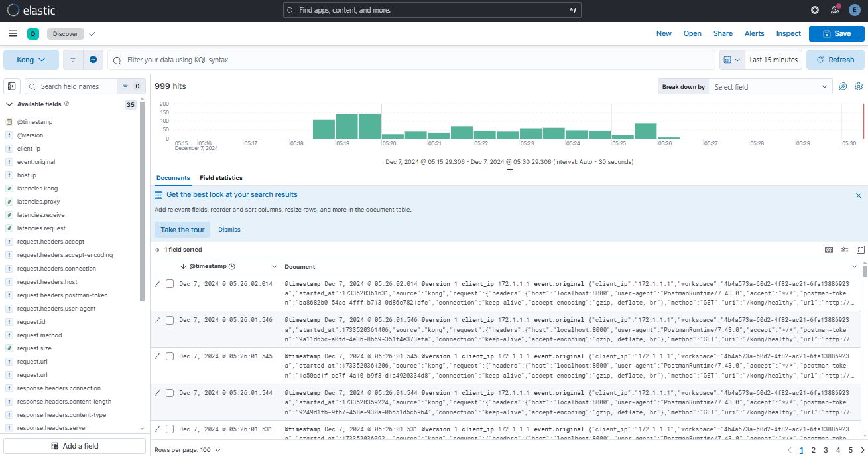
Task: Select checkbox for 05:26:02.014 row
Action: coord(170,283)
